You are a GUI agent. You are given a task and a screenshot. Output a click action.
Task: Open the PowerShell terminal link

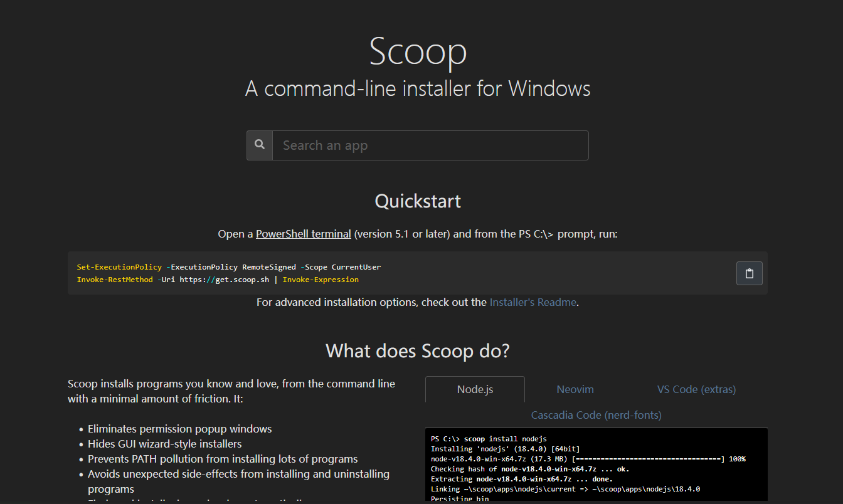coord(304,234)
